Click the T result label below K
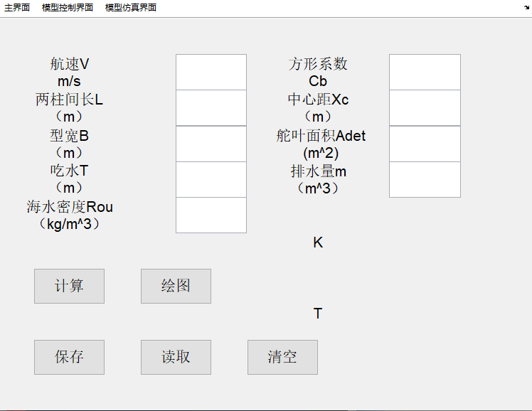 [318, 314]
